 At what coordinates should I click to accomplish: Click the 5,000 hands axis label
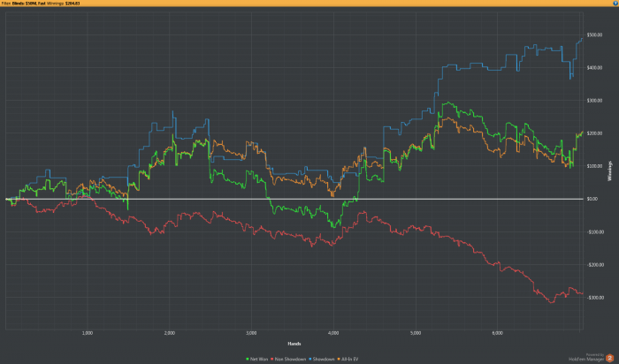416,333
